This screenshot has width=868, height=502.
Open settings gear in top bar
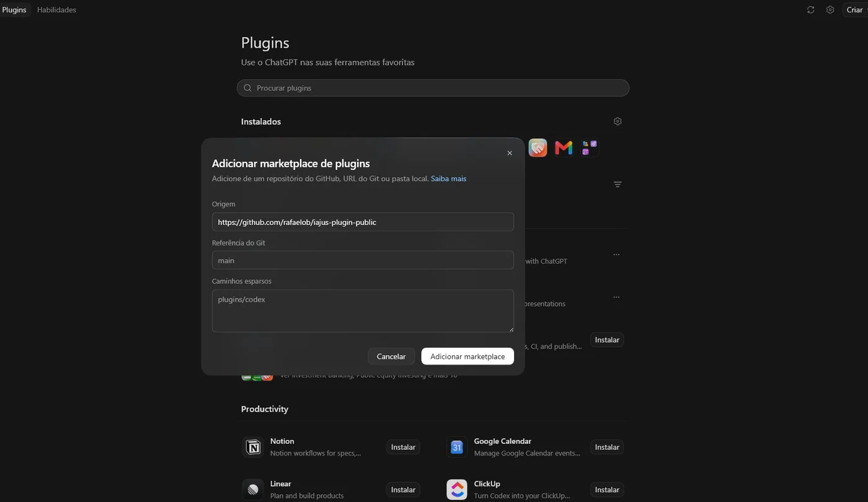coord(830,10)
